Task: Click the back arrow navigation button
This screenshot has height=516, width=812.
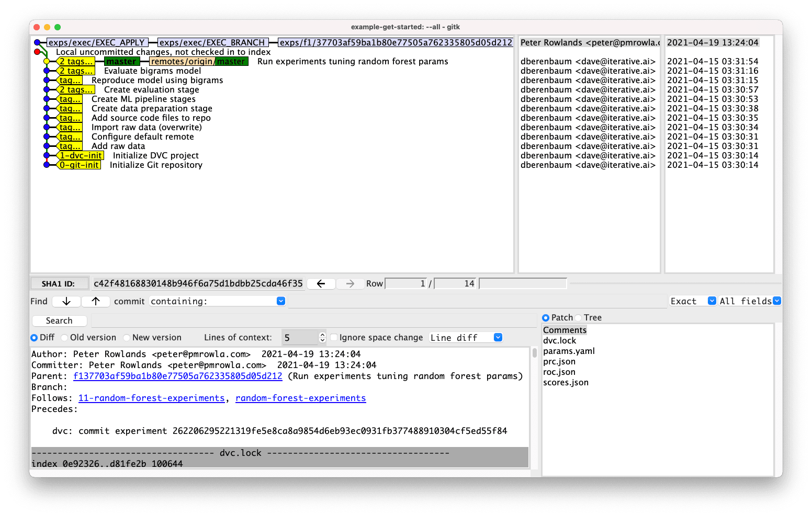Action: [321, 283]
